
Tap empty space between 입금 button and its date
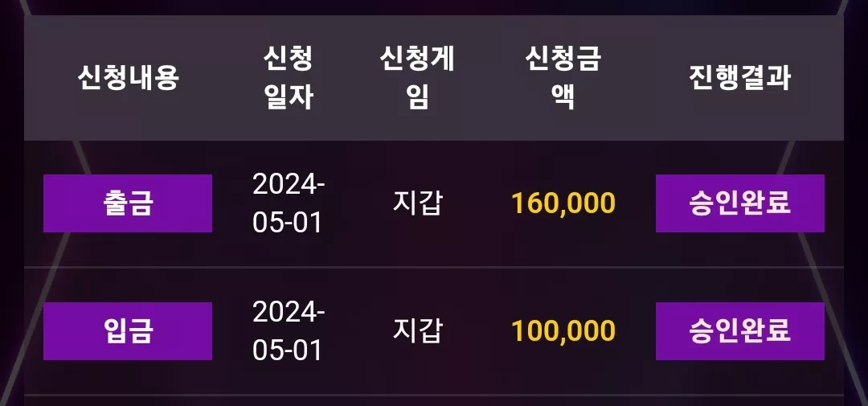[232, 331]
